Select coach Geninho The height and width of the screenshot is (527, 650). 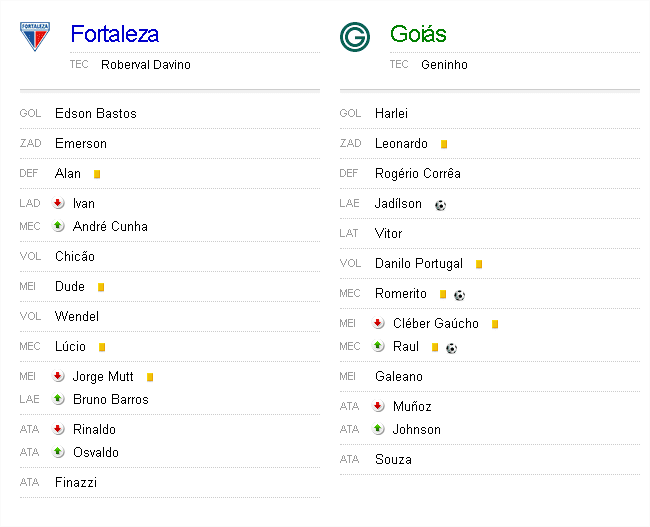444,65
